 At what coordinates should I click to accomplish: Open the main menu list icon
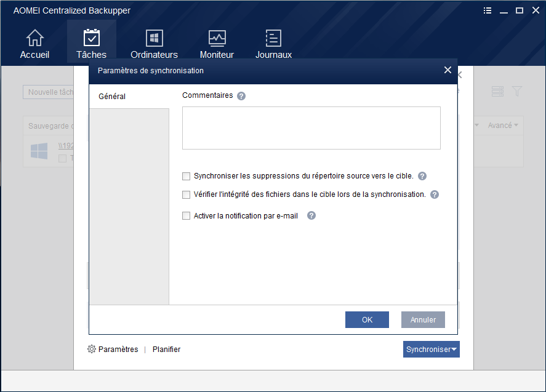[488, 10]
